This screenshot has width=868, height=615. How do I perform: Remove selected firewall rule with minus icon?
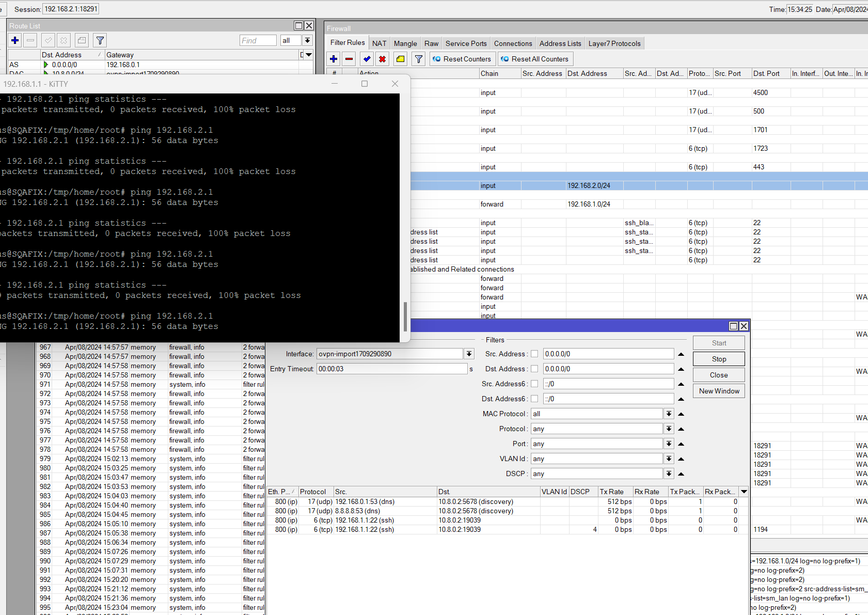click(x=349, y=59)
